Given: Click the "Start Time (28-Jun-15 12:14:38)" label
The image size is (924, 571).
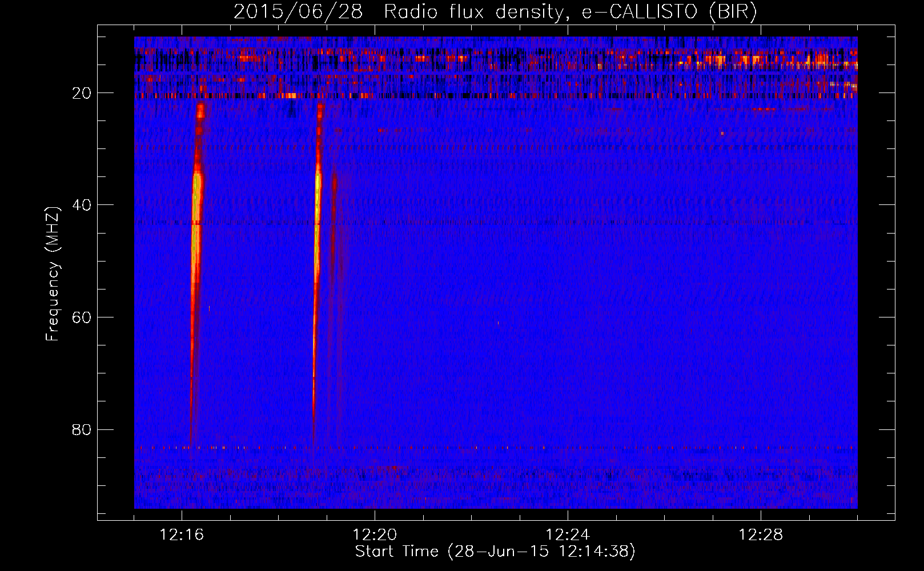Looking at the screenshot, I should tap(495, 552).
